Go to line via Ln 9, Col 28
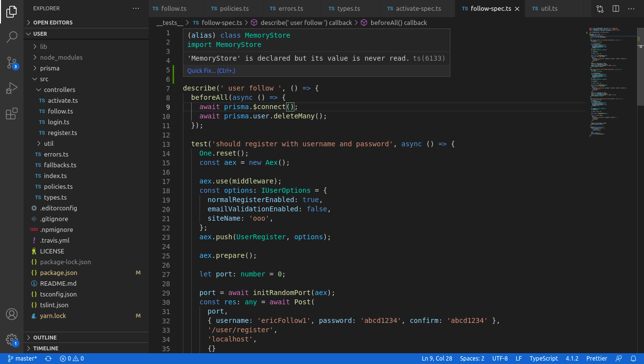Image resolution: width=644 pixels, height=364 pixels. [x=437, y=359]
